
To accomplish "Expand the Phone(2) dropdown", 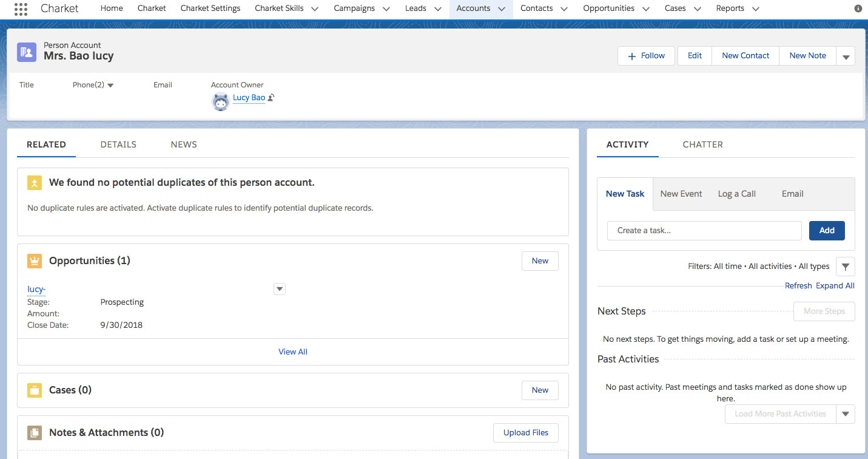I will [110, 86].
